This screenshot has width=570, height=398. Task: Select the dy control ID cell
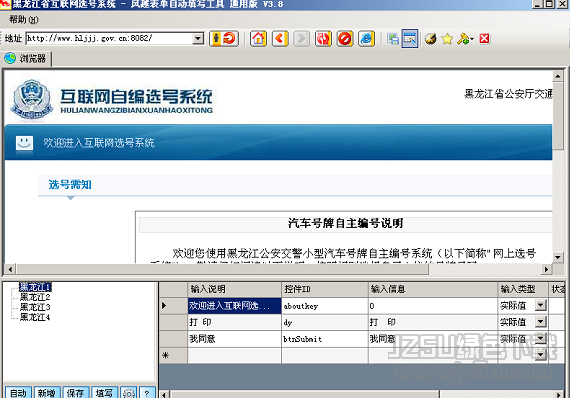[x=325, y=322]
